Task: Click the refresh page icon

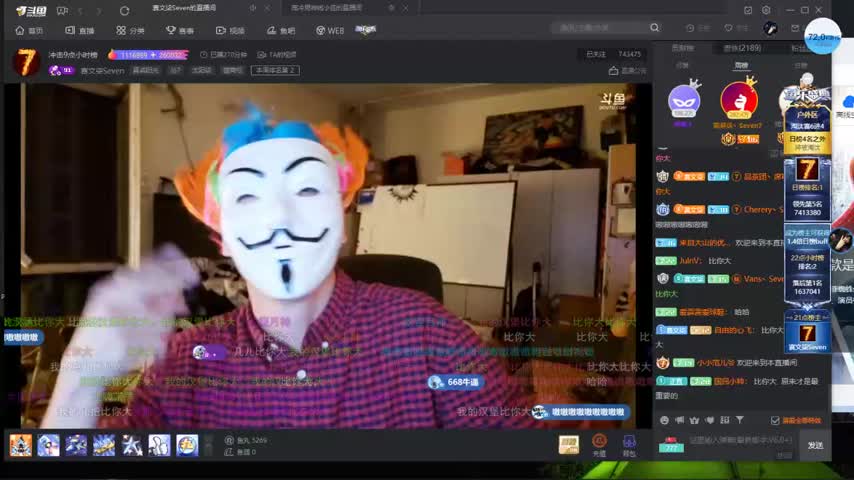Action: [x=124, y=10]
